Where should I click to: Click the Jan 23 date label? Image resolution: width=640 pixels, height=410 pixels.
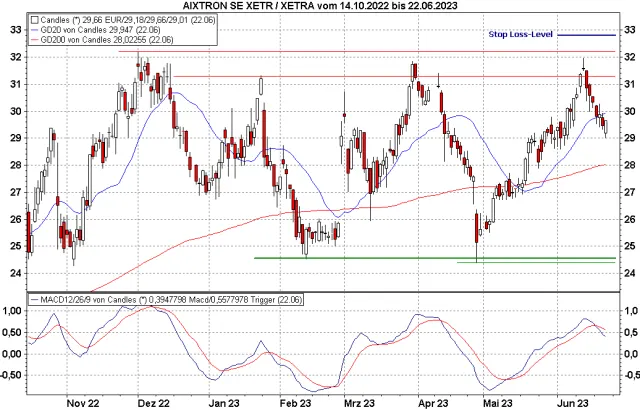click(224, 403)
